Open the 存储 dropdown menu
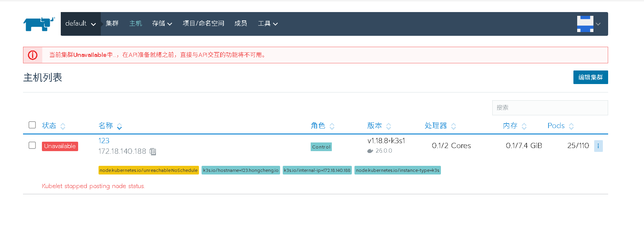The image size is (644, 228). tap(162, 24)
